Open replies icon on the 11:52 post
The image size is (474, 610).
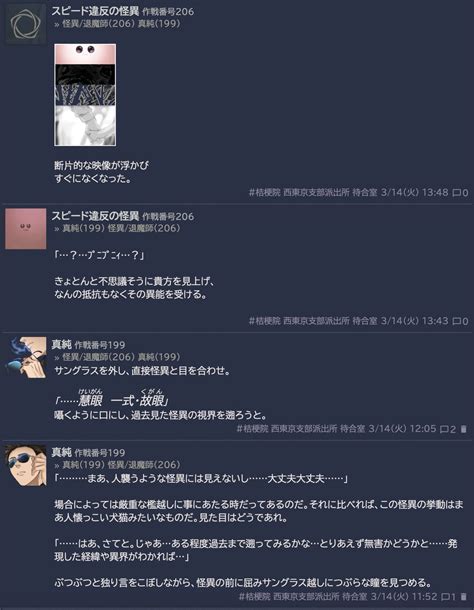pos(446,596)
